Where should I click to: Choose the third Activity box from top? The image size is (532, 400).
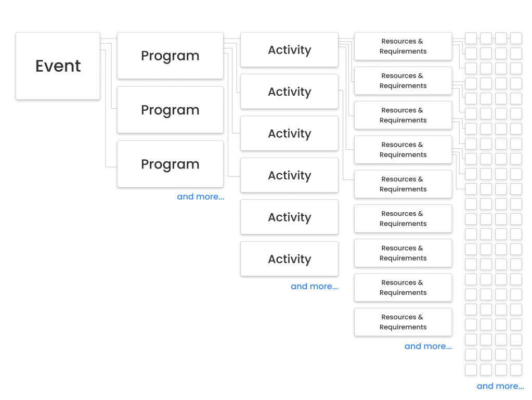[289, 134]
